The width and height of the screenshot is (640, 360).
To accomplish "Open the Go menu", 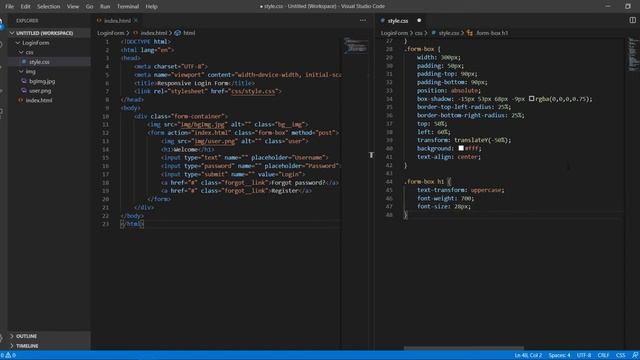I will tap(89, 6).
